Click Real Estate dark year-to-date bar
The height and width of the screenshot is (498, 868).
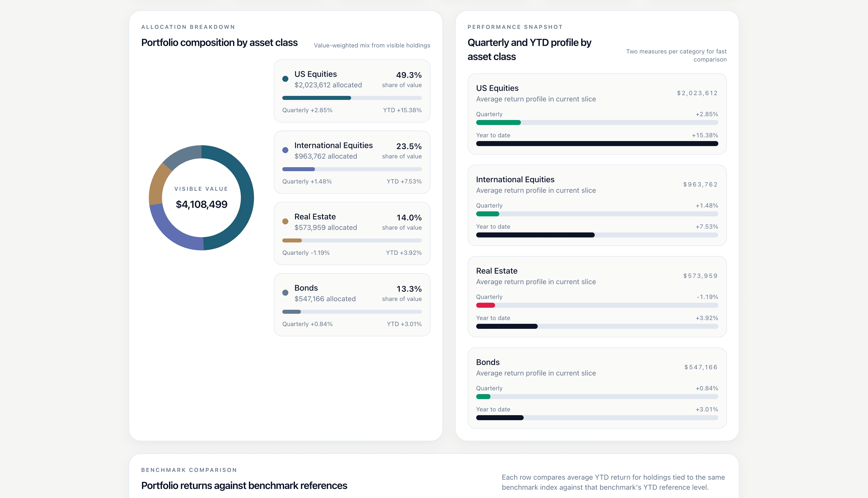pos(507,326)
